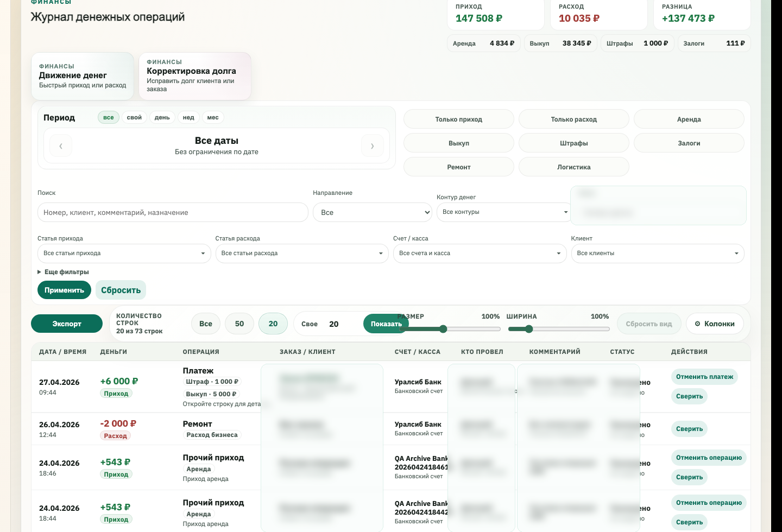Click the Показать button
Screen dimensions: 782x532
click(x=386, y=324)
